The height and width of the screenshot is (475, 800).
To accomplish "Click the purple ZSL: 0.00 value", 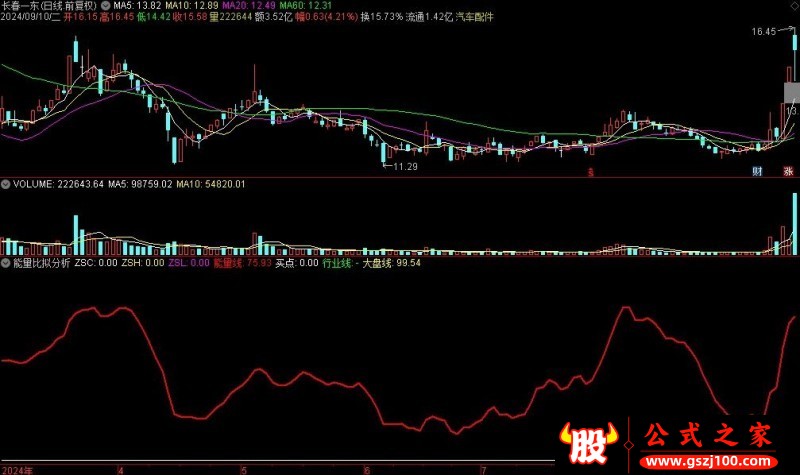I will (189, 263).
